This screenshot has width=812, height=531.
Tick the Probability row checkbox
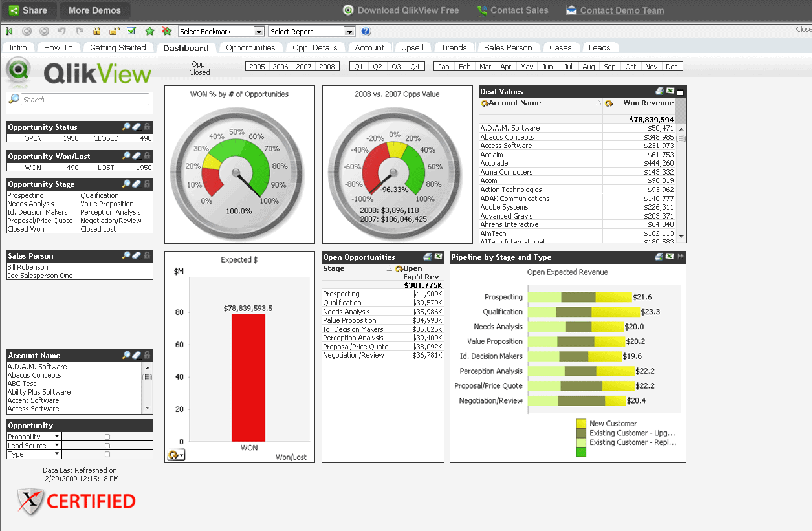point(107,437)
